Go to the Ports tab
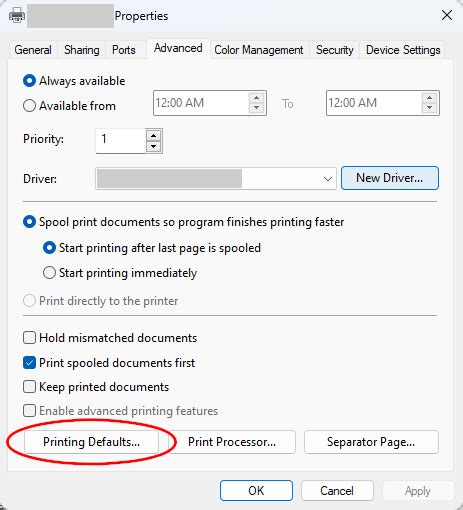Viewport: 463px width, 510px height. (124, 50)
